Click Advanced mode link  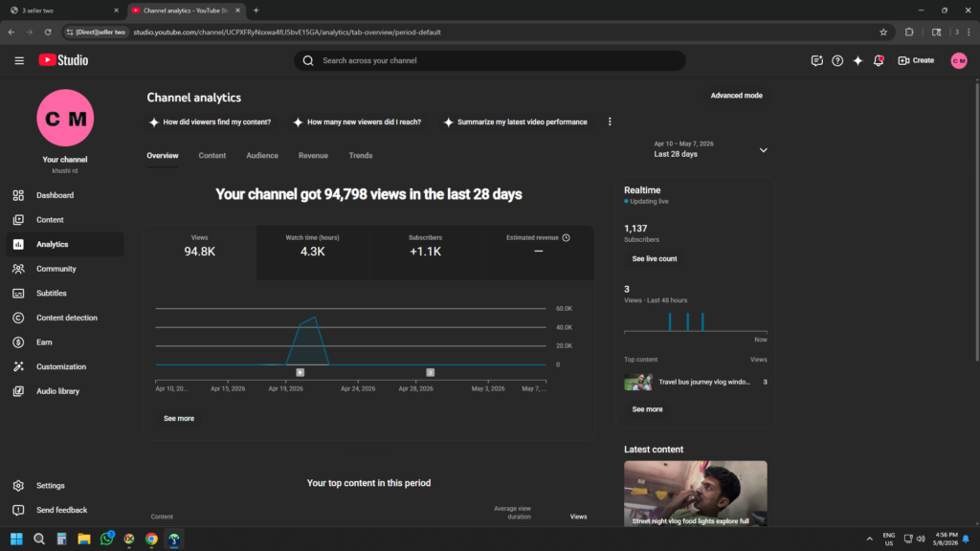click(x=736, y=96)
